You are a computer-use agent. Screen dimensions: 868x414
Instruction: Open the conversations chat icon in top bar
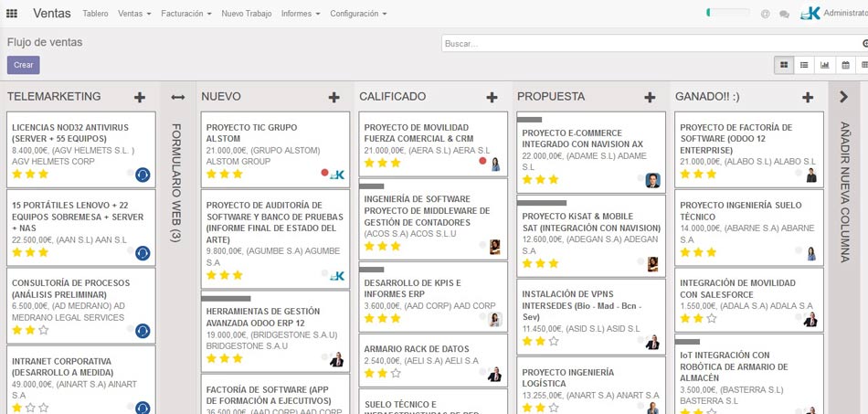(x=784, y=15)
